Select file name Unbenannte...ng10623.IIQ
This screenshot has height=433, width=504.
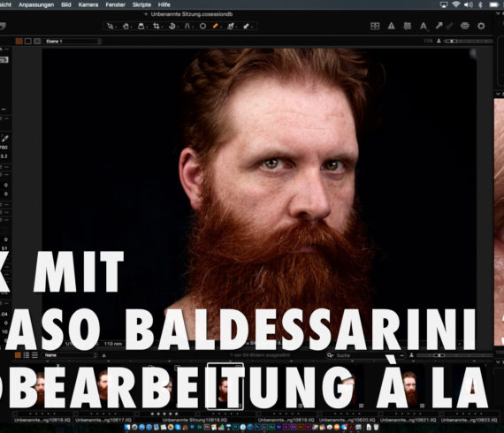[469, 420]
